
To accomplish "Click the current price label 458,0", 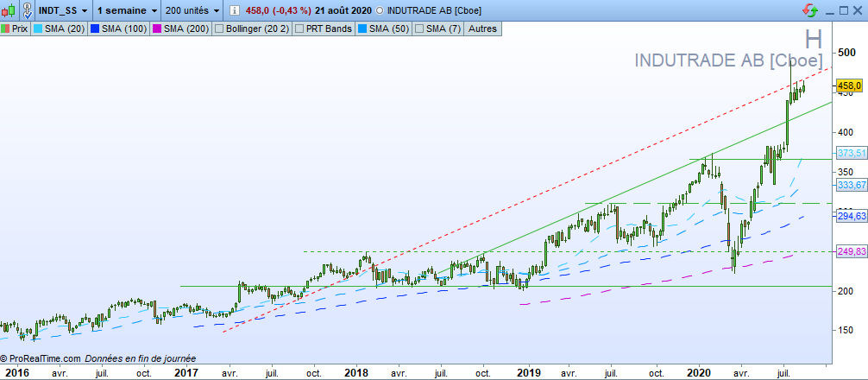I will coord(849,85).
